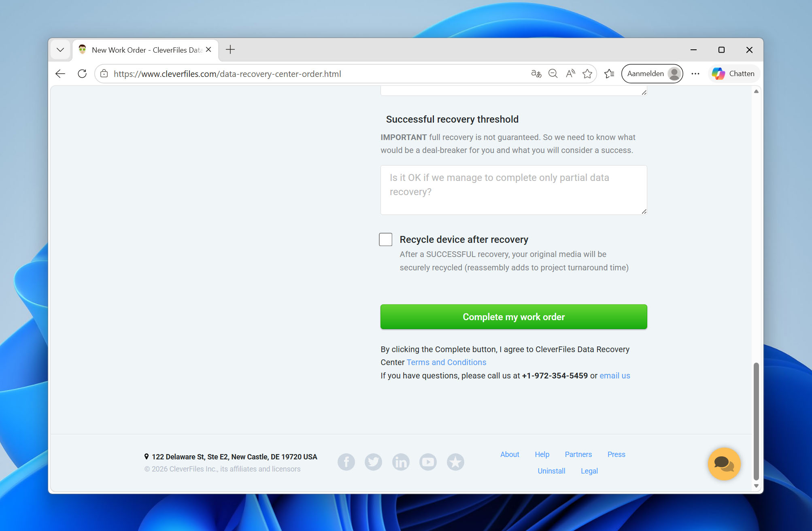Image resolution: width=812 pixels, height=531 pixels.
Task: Click the Successful recovery threshold heading
Action: pos(452,119)
